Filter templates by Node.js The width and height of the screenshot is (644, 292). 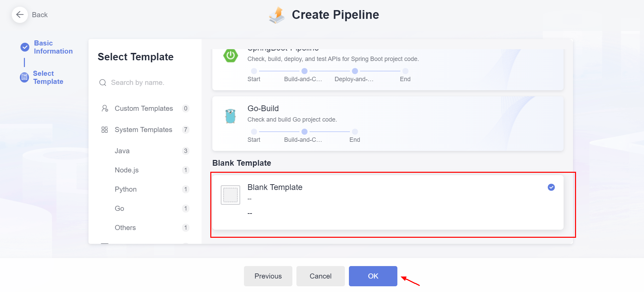[x=127, y=170]
